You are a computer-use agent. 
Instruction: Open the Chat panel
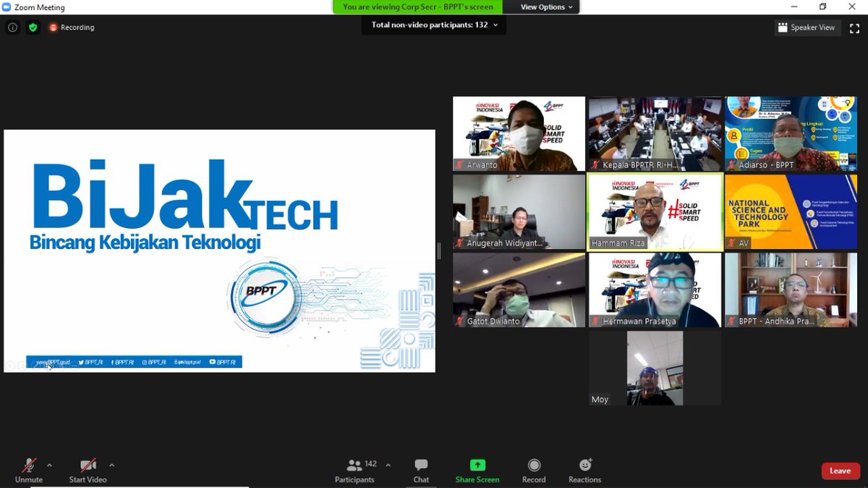(x=421, y=471)
